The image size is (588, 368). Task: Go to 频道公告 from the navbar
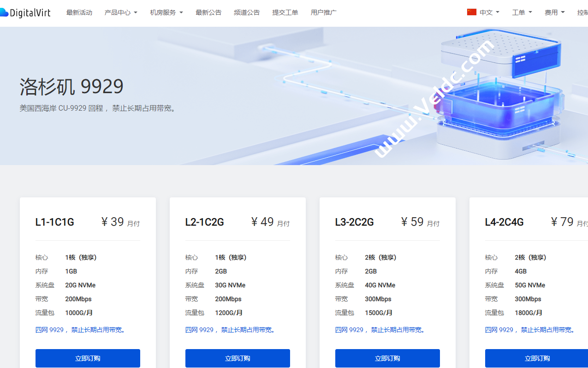point(247,12)
